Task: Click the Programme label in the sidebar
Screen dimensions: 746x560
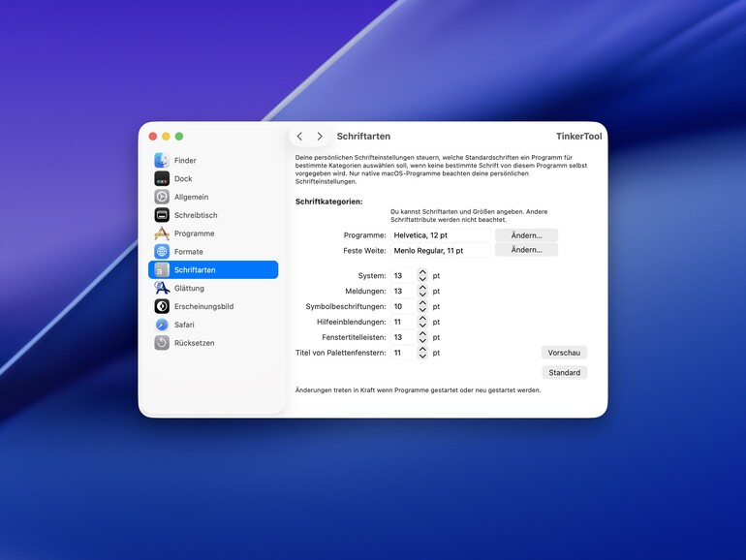Action: (x=194, y=233)
